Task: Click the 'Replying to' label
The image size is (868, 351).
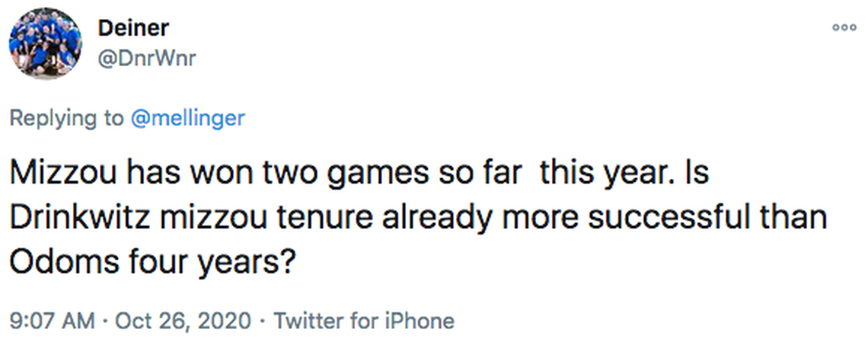Action: click(65, 118)
